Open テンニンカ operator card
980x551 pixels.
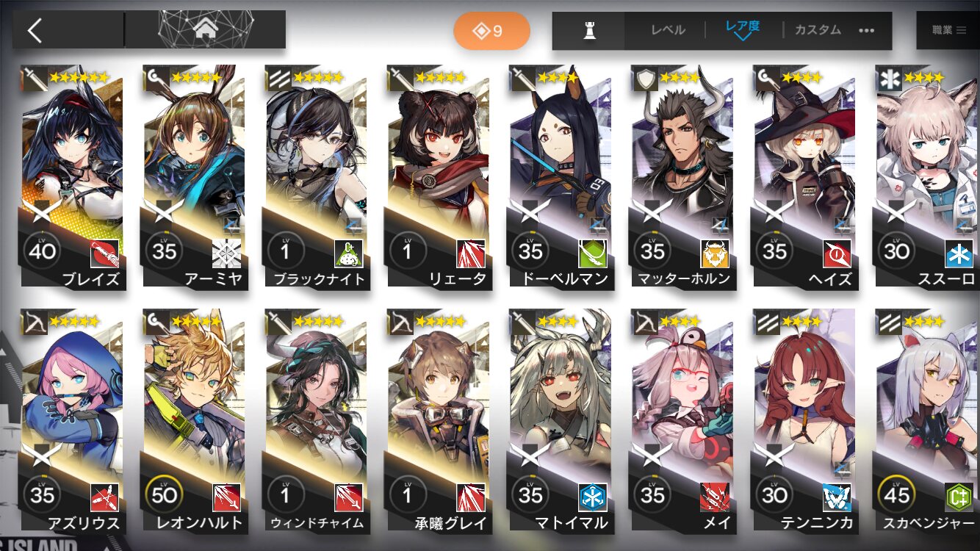(x=804, y=421)
